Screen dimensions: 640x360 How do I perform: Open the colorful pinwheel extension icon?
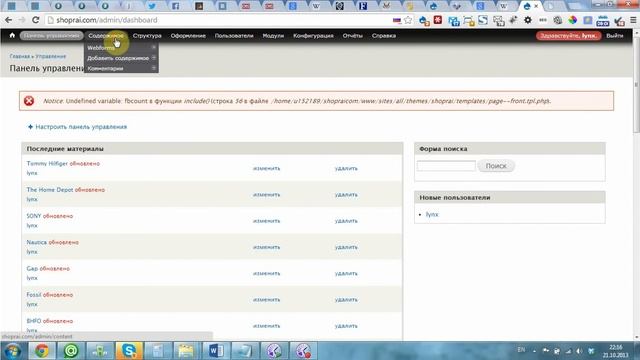pos(573,20)
